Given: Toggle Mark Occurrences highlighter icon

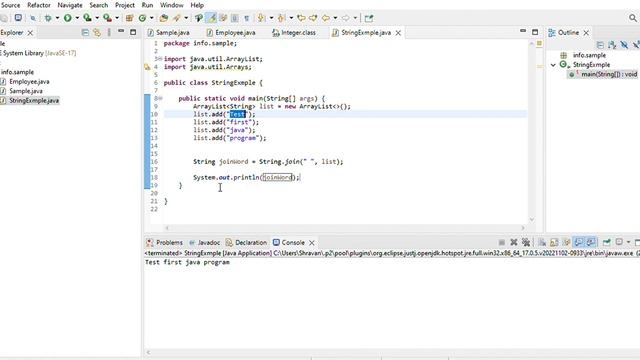Looking at the screenshot, I should (x=211, y=18).
